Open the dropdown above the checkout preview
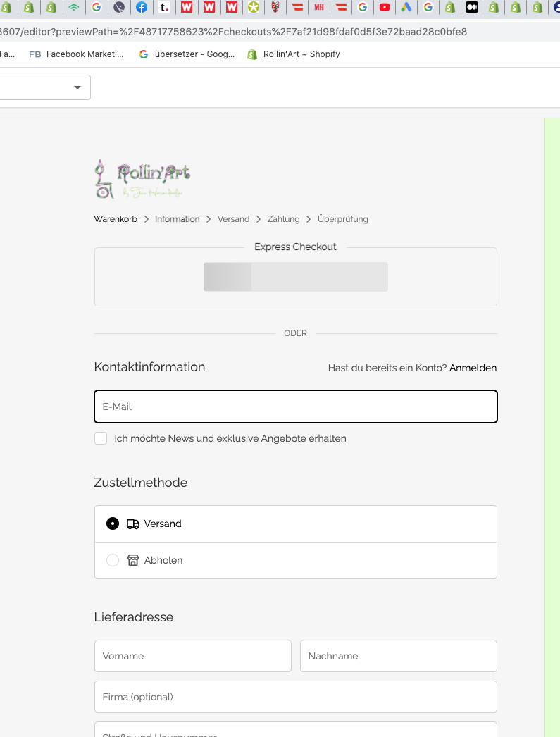The width and height of the screenshot is (560, 737). click(45, 87)
